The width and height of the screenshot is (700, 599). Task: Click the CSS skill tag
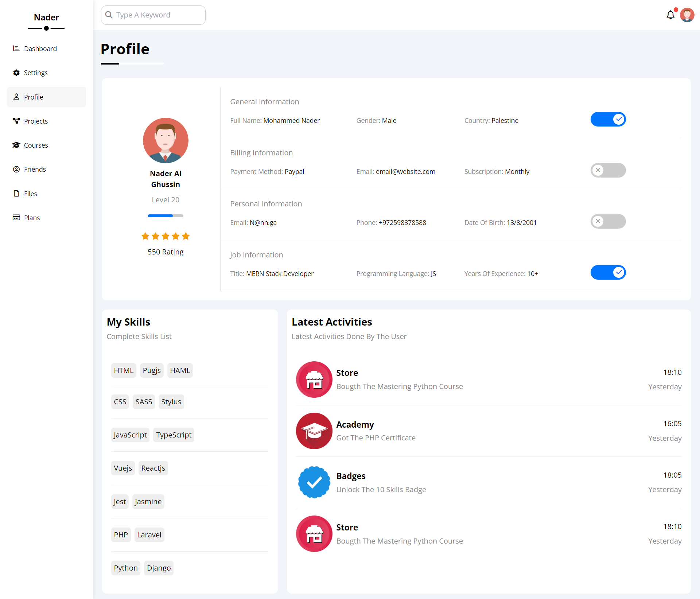coord(120,402)
